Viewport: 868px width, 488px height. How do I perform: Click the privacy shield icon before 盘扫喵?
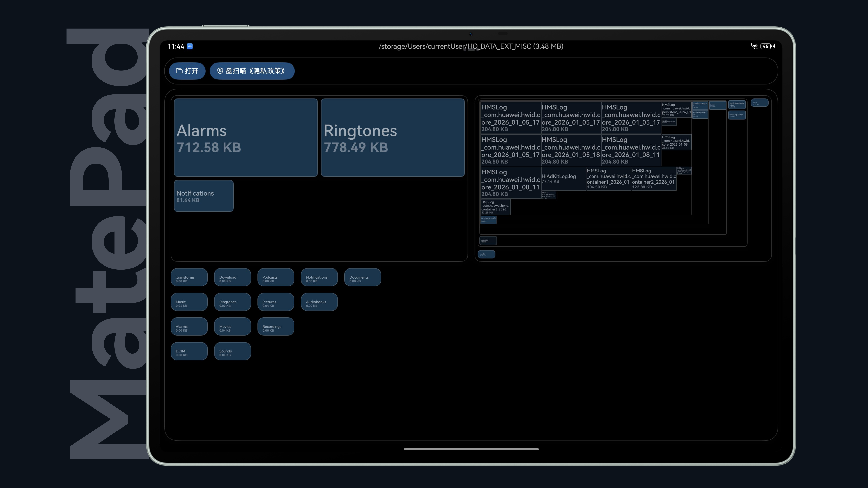click(x=220, y=71)
